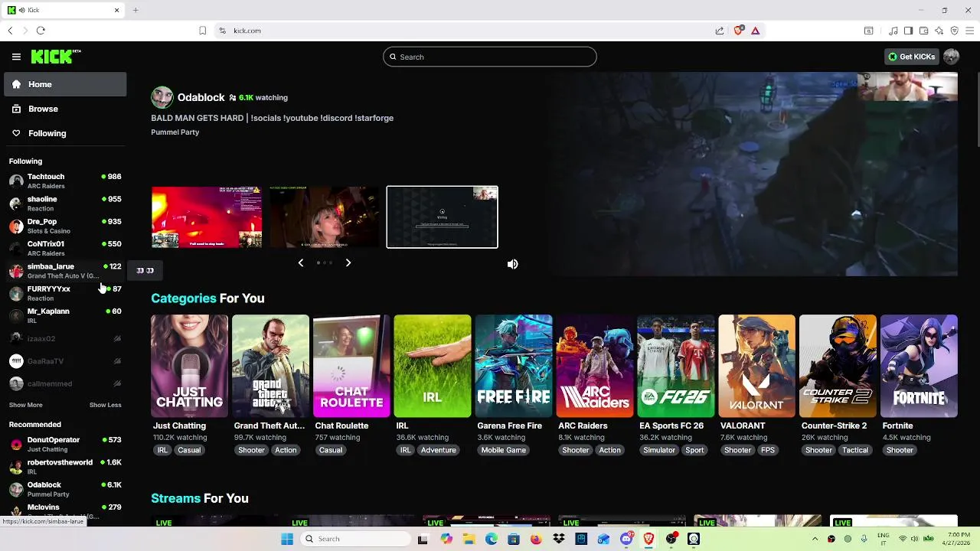Open Dre_Pop channel in Following
Viewport: 980px width, 551px height.
click(x=65, y=226)
